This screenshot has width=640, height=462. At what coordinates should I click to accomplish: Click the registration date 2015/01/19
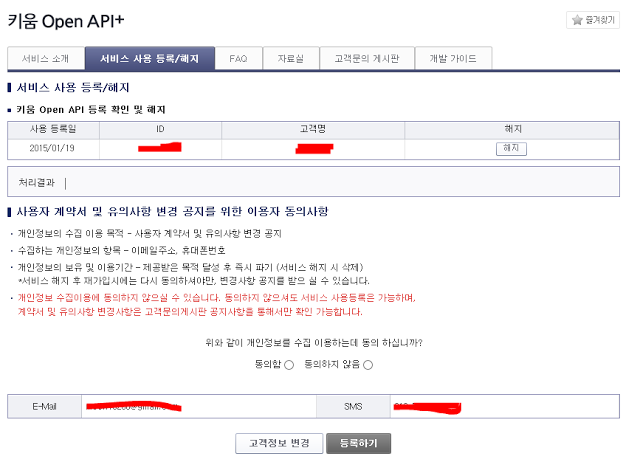[x=52, y=148]
